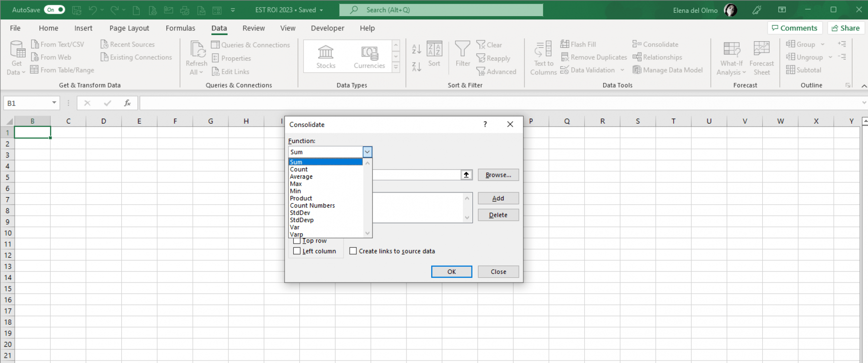This screenshot has height=363, width=868.
Task: Open Manage Data Model
Action: coord(668,70)
